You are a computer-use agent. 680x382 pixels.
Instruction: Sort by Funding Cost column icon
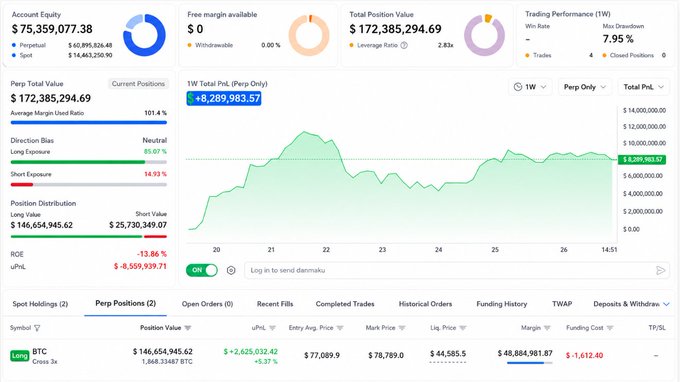tap(610, 328)
